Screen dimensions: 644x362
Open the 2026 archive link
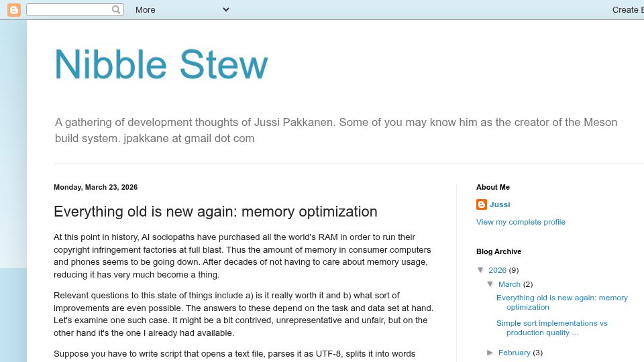pyautogui.click(x=497, y=270)
